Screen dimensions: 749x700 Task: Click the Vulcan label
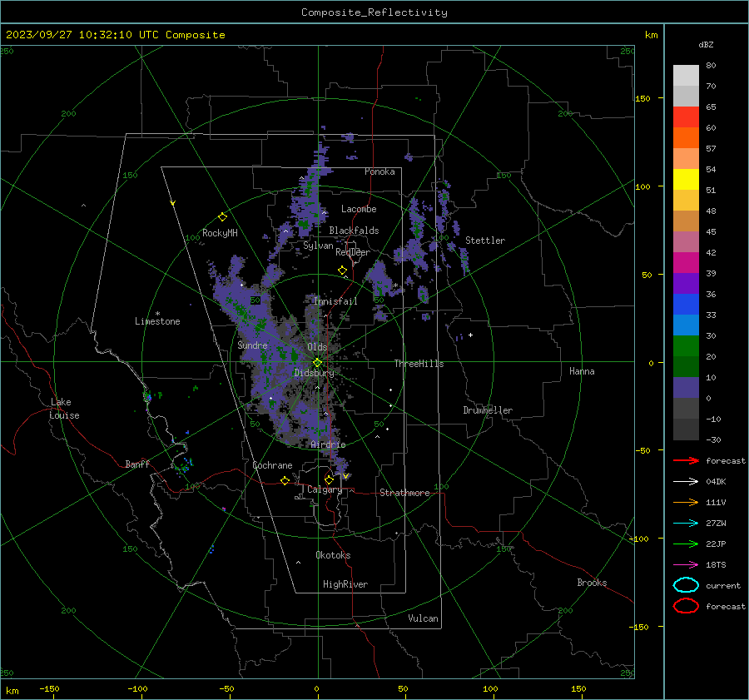point(424,618)
